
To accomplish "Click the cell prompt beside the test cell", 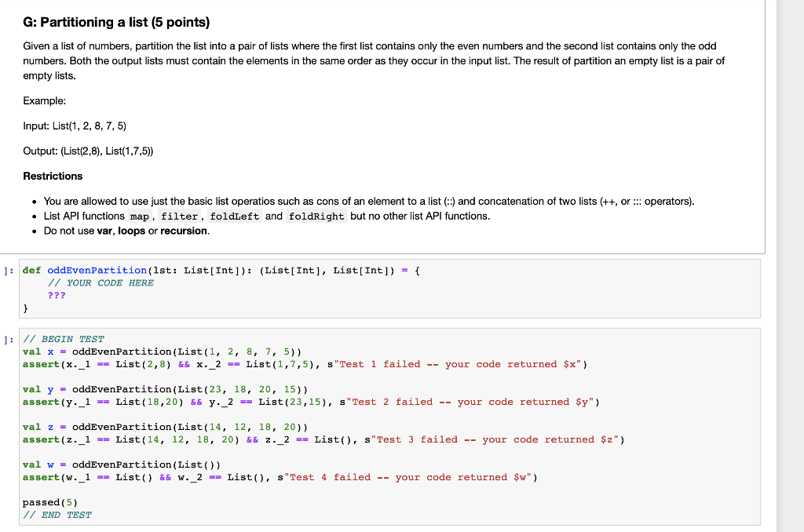I will (x=8, y=338).
